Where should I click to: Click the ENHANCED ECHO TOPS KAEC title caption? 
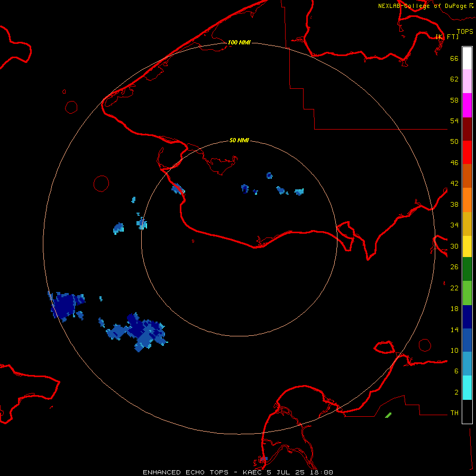(238, 472)
